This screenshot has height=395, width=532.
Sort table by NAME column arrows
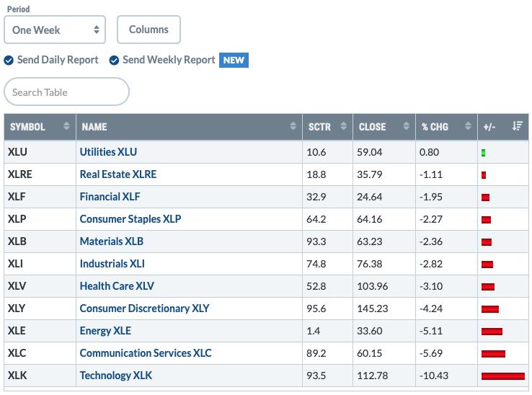(293, 126)
